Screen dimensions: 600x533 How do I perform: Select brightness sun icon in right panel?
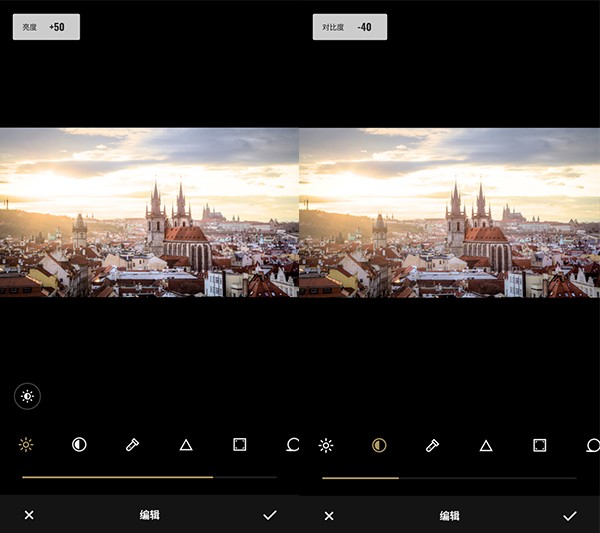tap(326, 445)
